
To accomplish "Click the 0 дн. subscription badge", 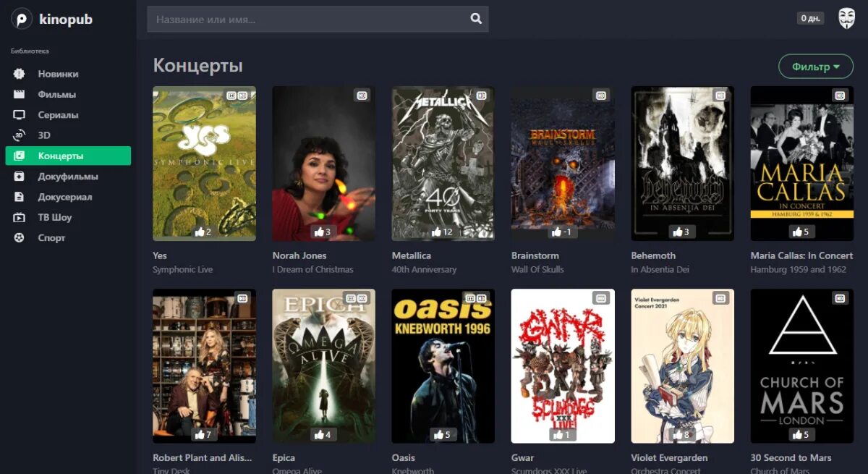I will click(811, 18).
